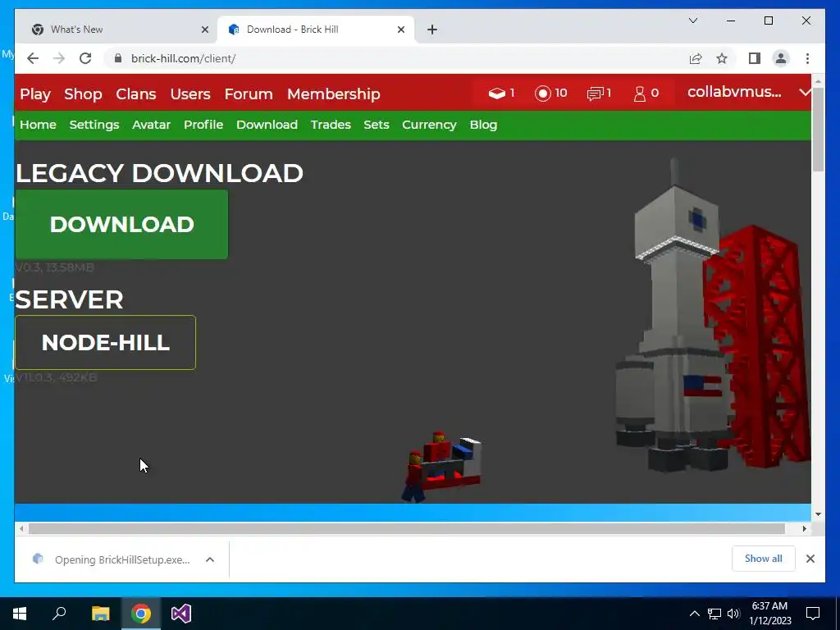The height and width of the screenshot is (630, 840).
Task: Open Settings in the green bar
Action: pos(94,125)
